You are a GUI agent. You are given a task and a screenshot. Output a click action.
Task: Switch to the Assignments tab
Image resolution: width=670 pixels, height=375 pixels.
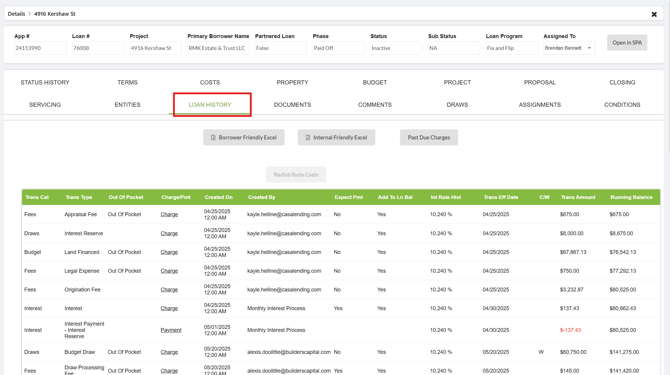540,105
